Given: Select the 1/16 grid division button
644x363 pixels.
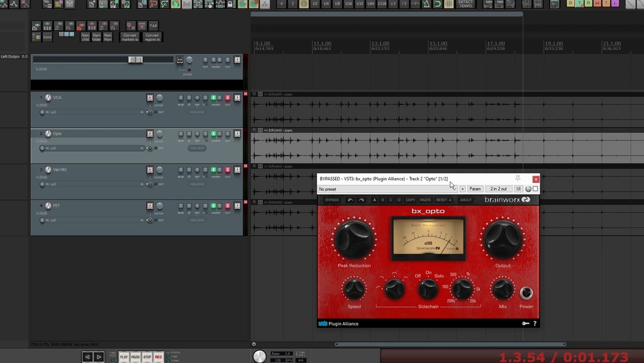Looking at the screenshot, I should (x=348, y=4).
